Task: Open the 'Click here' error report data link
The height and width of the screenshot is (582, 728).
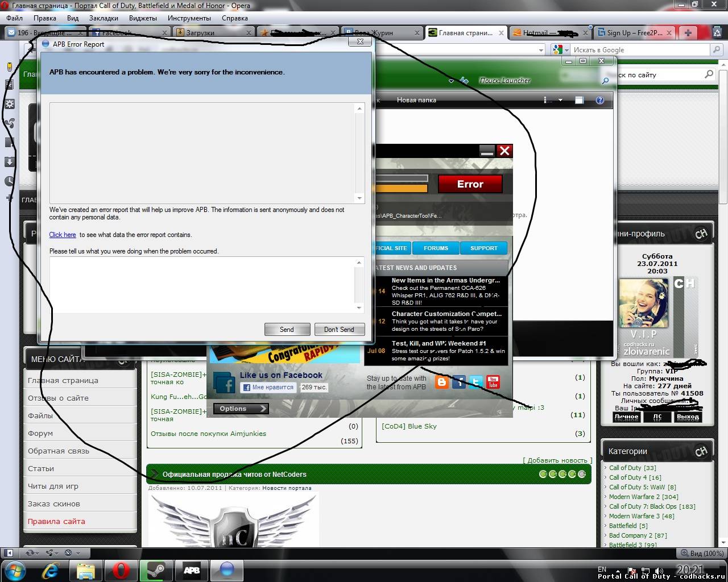Action: coord(63,235)
